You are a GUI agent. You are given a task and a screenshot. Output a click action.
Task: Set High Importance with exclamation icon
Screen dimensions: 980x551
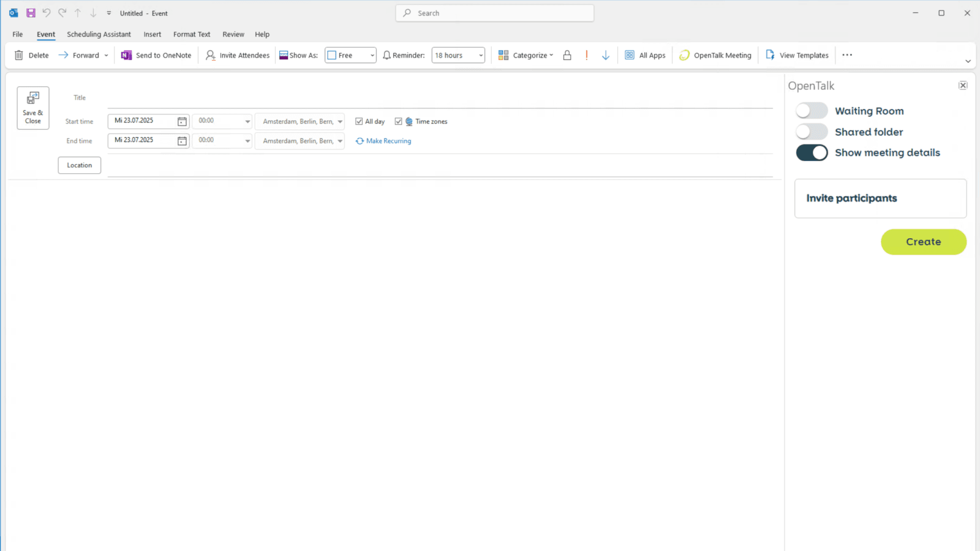[587, 55]
